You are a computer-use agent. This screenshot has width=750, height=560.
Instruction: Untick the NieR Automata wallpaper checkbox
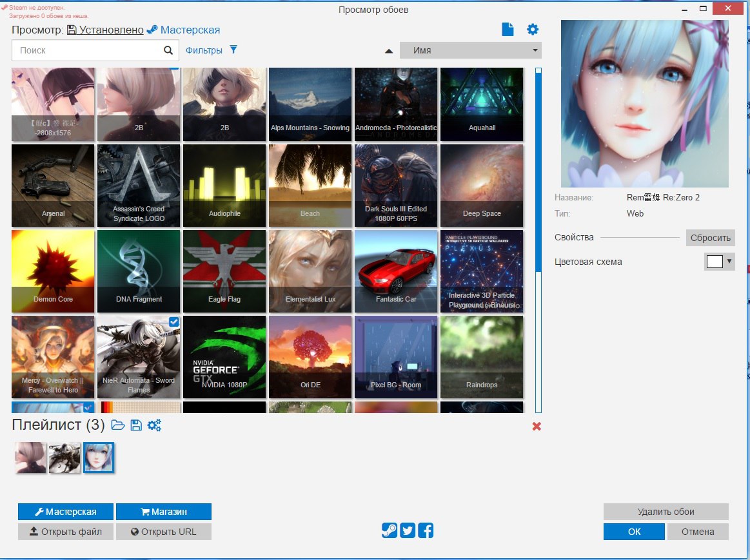click(174, 322)
